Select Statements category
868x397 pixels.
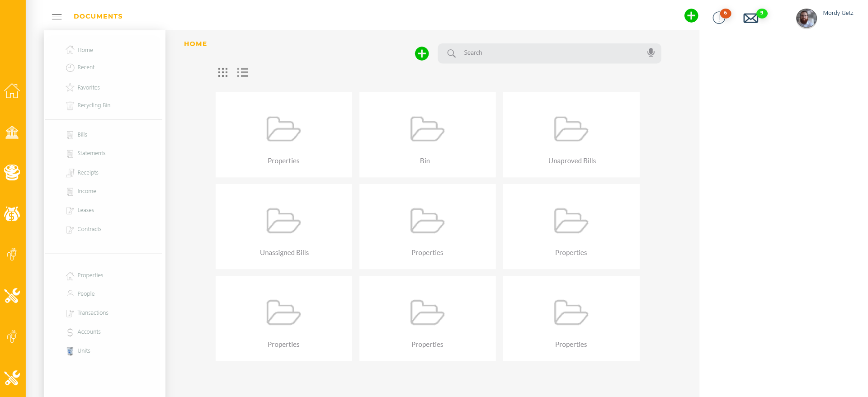click(86, 153)
